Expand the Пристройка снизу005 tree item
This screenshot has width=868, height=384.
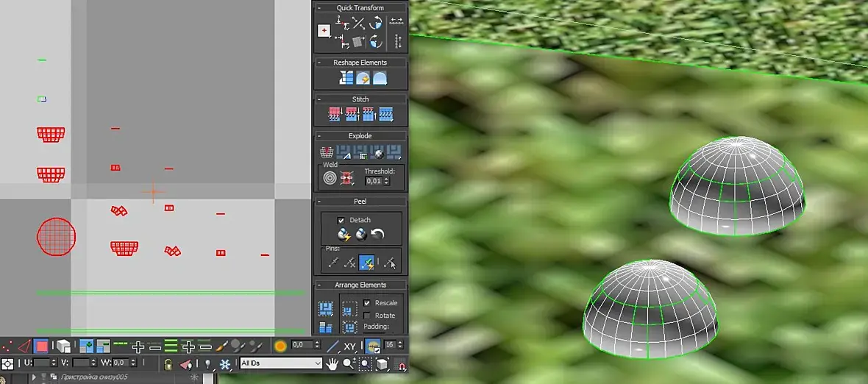(35, 377)
